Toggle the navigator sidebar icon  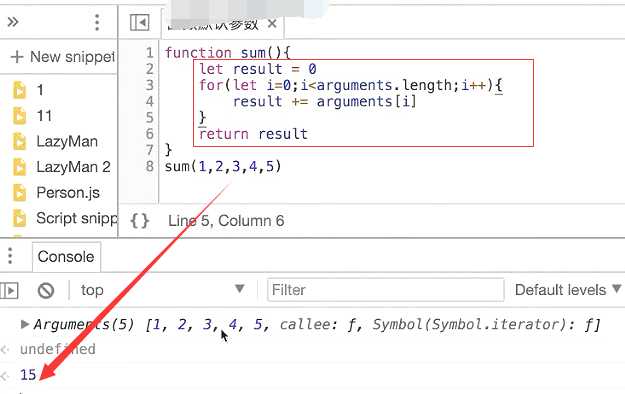(140, 22)
